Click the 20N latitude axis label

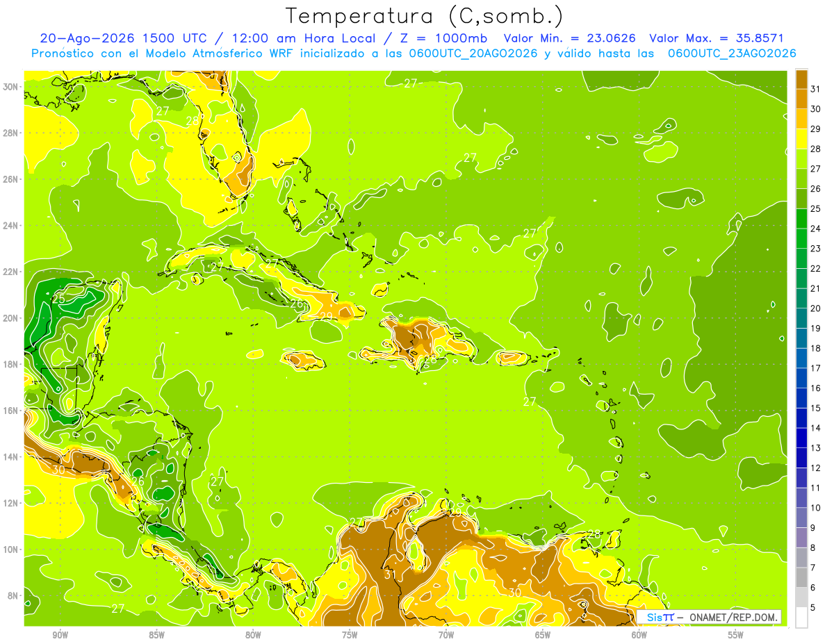coord(10,317)
